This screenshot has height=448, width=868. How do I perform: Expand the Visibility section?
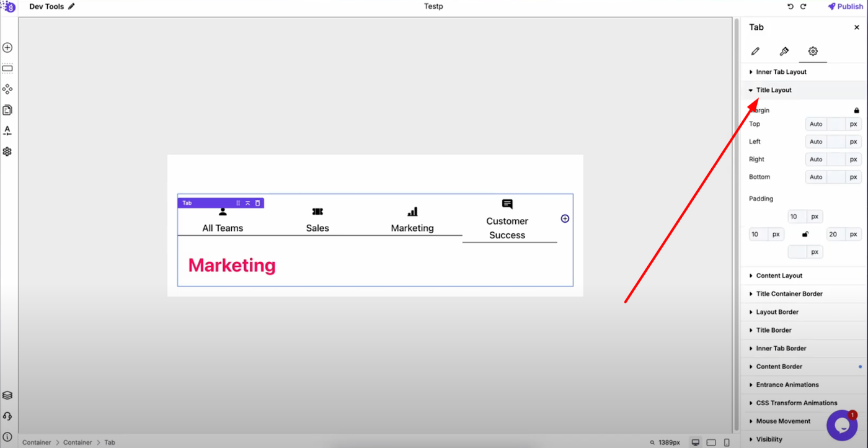pos(804,439)
